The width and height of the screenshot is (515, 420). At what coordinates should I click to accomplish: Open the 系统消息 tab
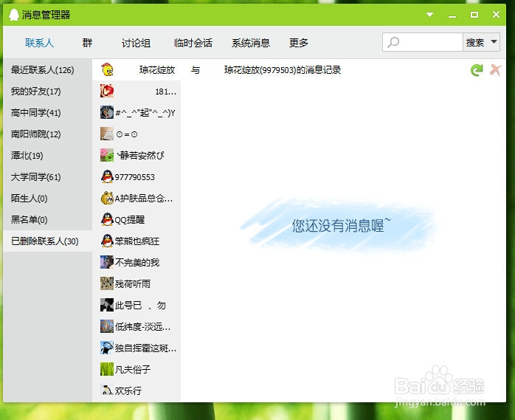tap(251, 43)
